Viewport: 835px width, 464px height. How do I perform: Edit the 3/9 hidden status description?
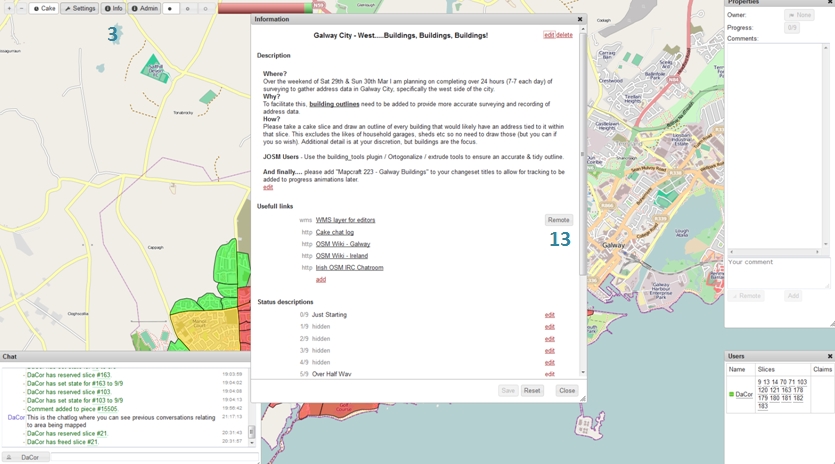(x=550, y=351)
